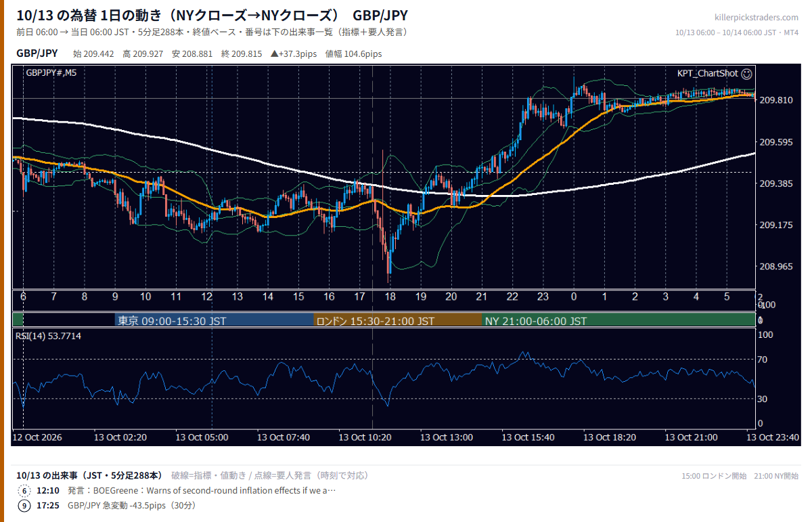812x522 pixels.
Task: Click the 13 Oct 05:00 time label
Action: (202, 437)
